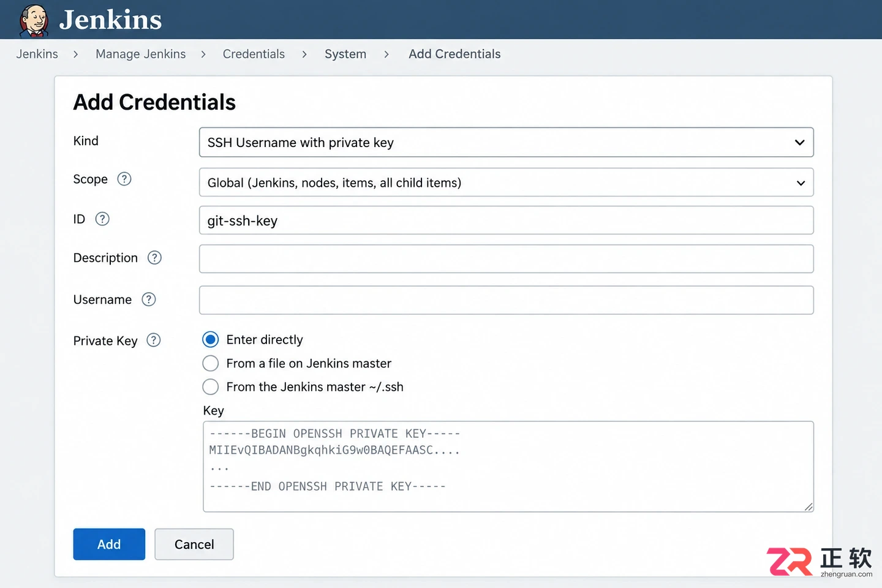This screenshot has width=882, height=588.
Task: Click the Add button
Action: (109, 544)
